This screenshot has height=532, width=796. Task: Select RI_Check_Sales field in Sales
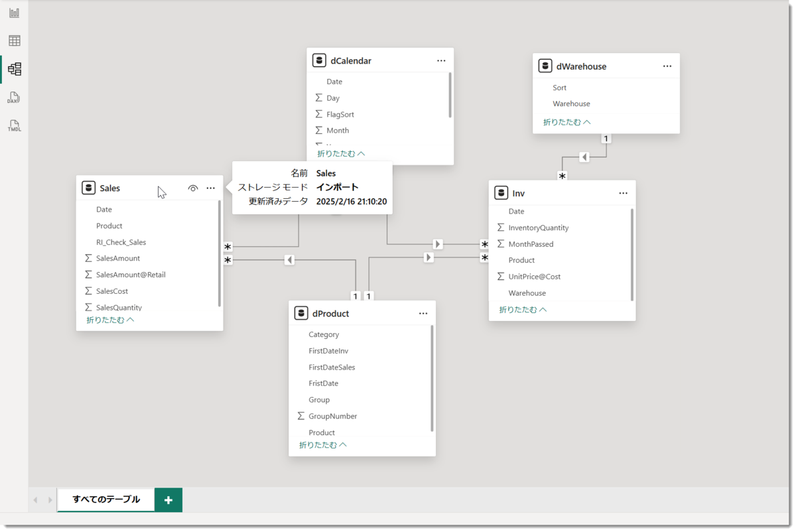121,242
